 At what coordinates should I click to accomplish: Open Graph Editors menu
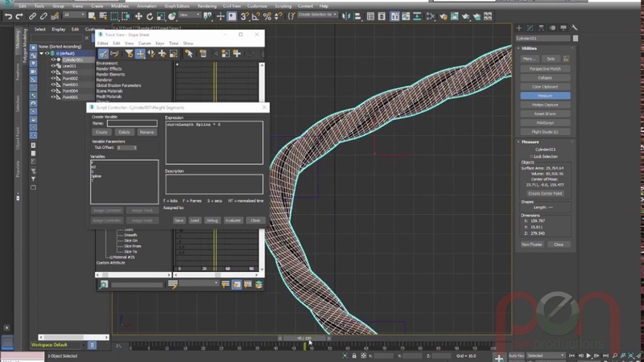click(177, 6)
